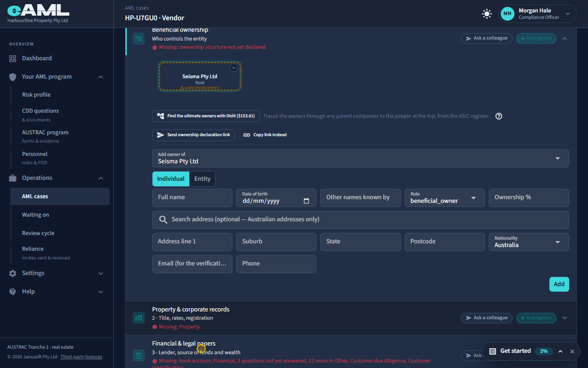588x368 pixels.
Task: Open the Add owner of dropdown
Action: tap(361, 158)
